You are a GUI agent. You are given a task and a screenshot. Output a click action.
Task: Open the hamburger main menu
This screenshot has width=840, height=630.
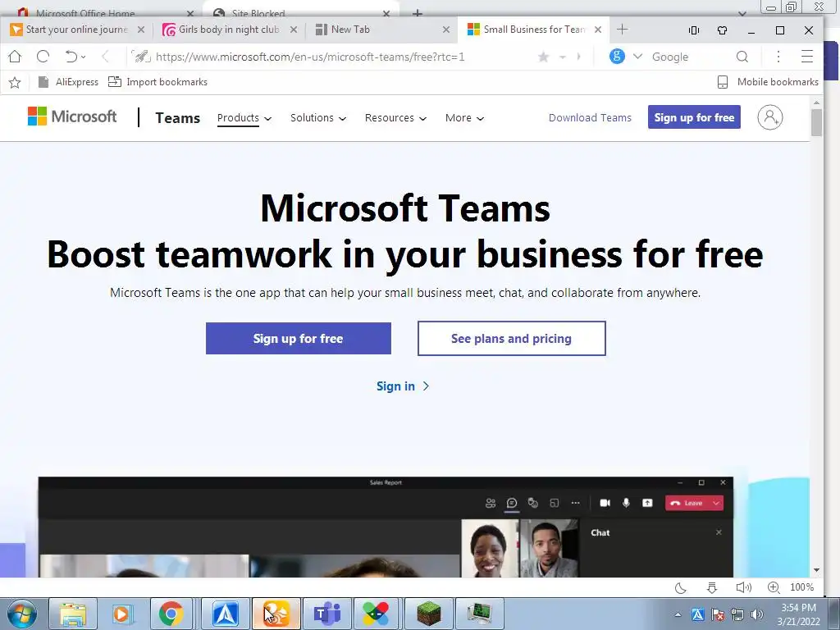(807, 57)
